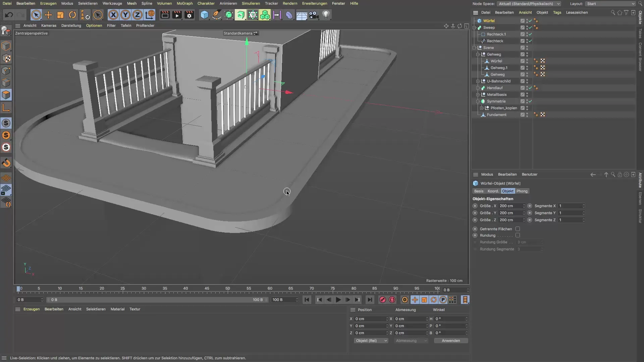Click the MoGraph cloner icon
Image resolution: width=644 pixels, height=362 pixels.
point(265,15)
